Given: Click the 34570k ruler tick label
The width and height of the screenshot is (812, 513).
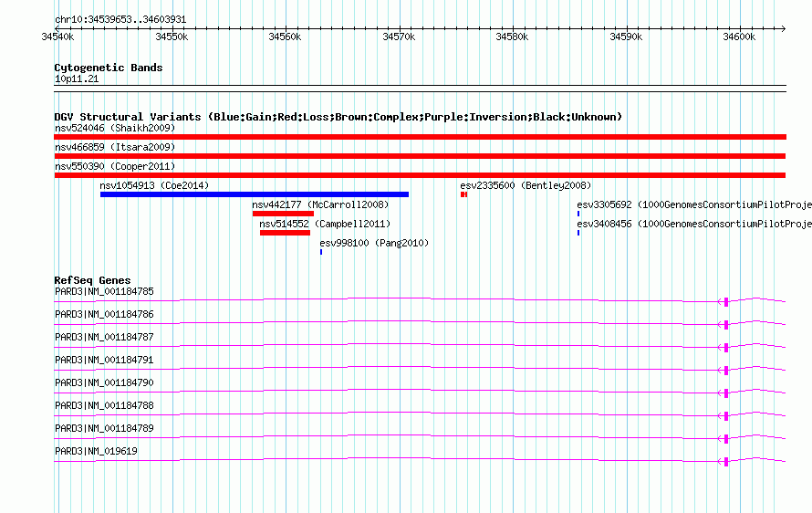Looking at the screenshot, I should click(x=399, y=37).
